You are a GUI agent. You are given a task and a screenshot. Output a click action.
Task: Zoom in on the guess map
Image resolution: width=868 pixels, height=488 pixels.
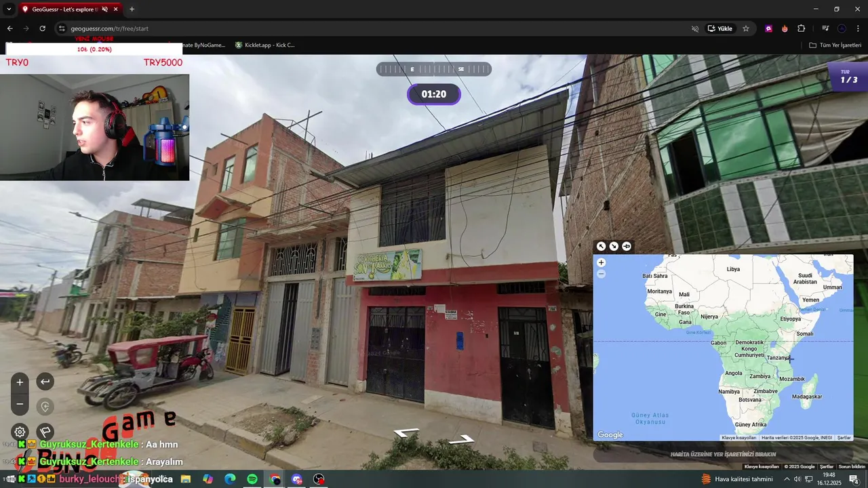tap(601, 262)
